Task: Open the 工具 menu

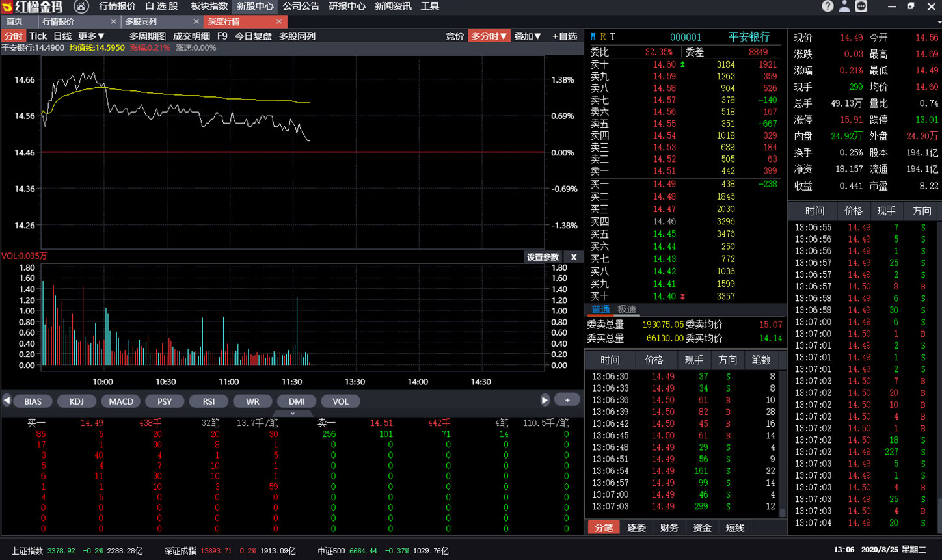Action: tap(430, 7)
